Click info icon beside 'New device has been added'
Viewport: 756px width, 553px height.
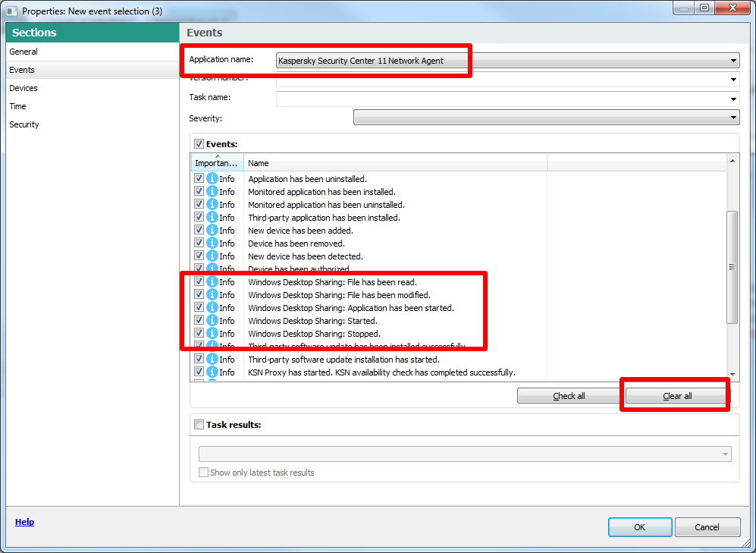click(x=212, y=231)
